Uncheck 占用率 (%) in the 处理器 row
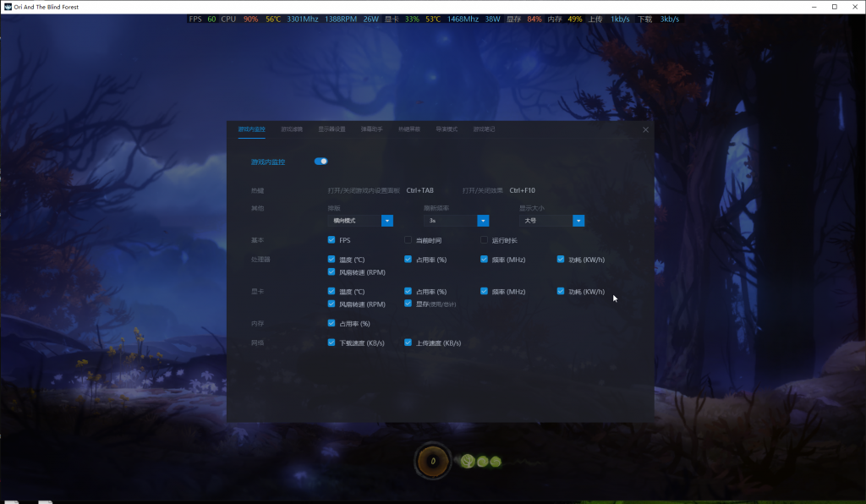The width and height of the screenshot is (866, 504). [x=408, y=259]
